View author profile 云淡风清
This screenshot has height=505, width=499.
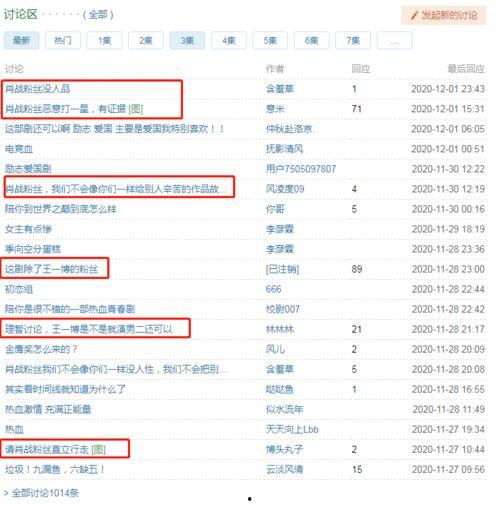pyautogui.click(x=284, y=469)
